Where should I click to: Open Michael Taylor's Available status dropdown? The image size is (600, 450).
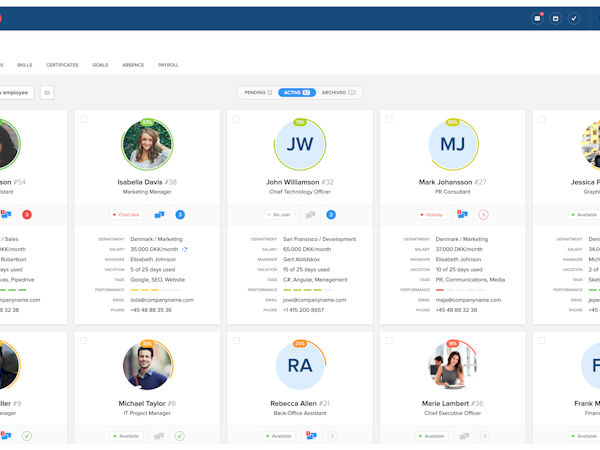tap(126, 436)
